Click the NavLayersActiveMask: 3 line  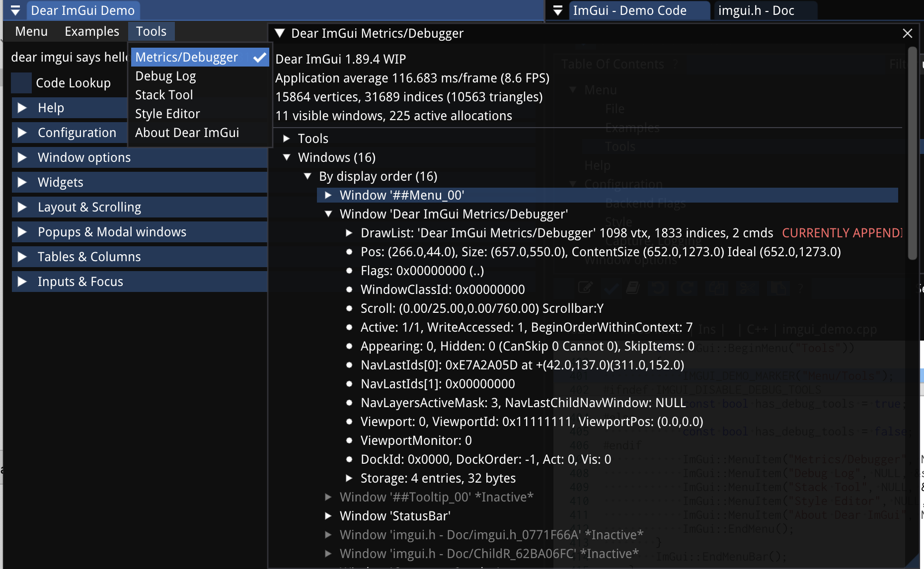click(x=523, y=403)
